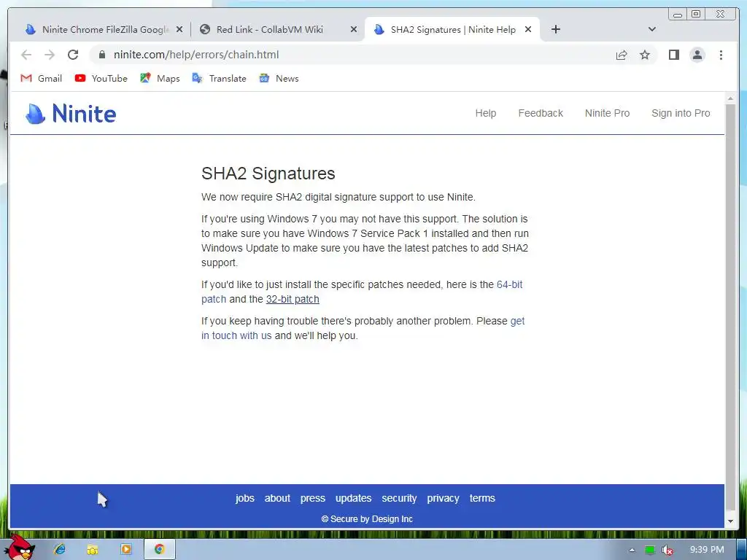The image size is (747, 560).
Task: Bookmark this page with the star
Action: coord(645,55)
